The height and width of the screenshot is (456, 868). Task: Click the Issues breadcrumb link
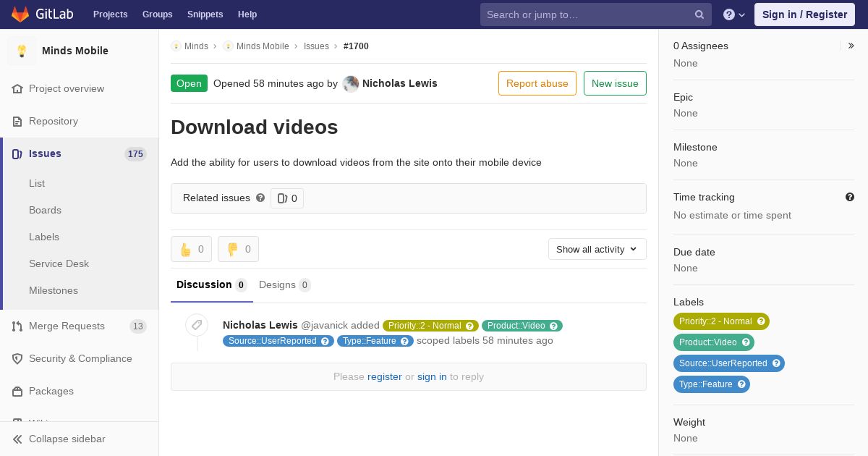[x=316, y=46]
